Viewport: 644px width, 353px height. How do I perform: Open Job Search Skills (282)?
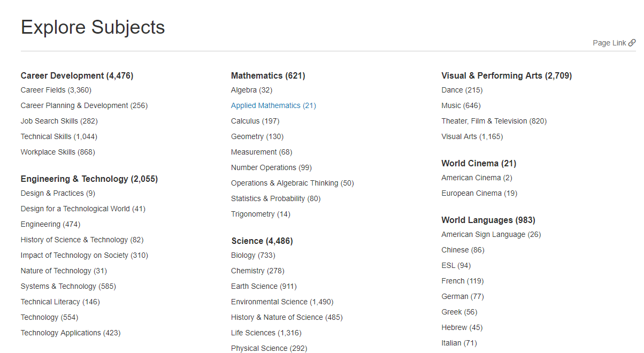click(59, 121)
